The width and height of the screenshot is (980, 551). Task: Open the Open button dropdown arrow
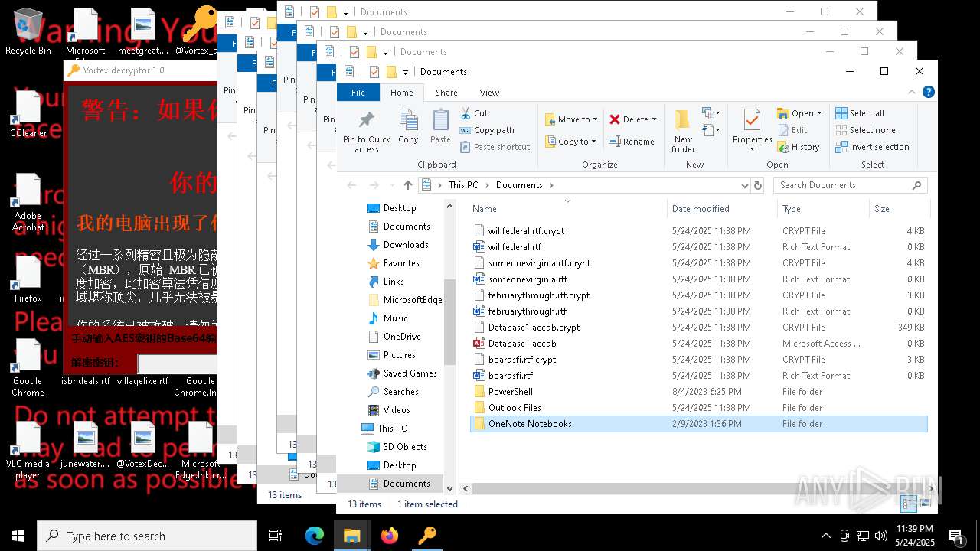819,113
